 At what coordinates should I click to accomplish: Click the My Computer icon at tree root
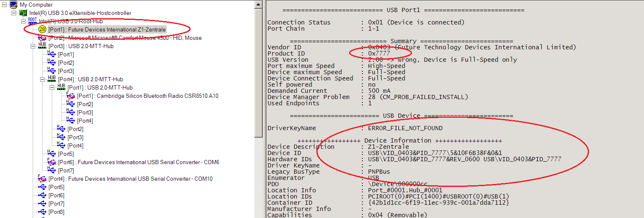[x=14, y=5]
